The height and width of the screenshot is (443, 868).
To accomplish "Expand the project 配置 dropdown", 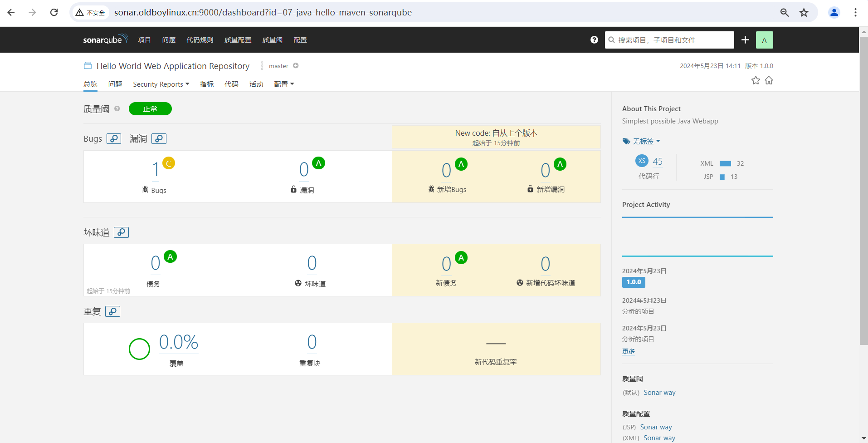I will (284, 84).
